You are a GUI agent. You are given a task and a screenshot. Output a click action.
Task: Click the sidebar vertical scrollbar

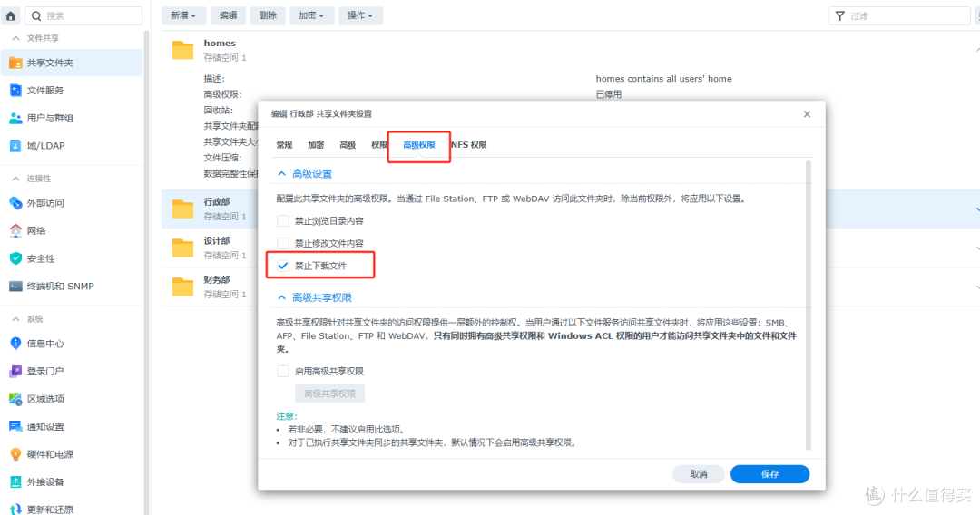pos(146,273)
